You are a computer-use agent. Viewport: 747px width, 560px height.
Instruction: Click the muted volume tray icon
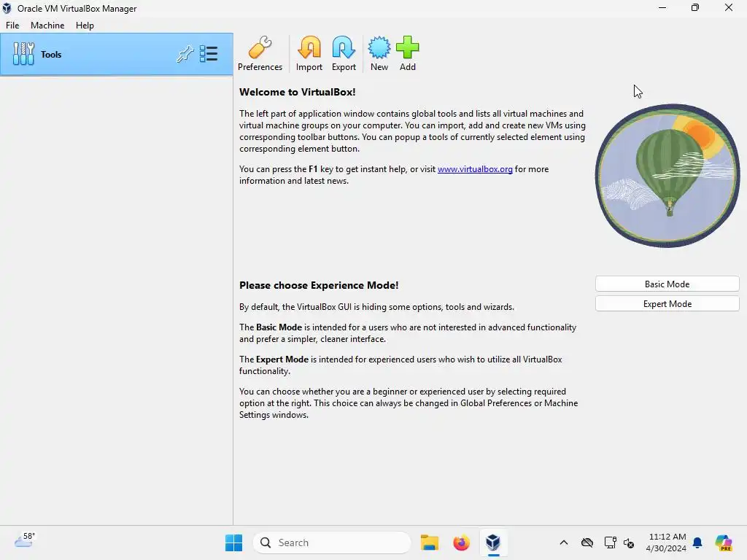(x=629, y=542)
